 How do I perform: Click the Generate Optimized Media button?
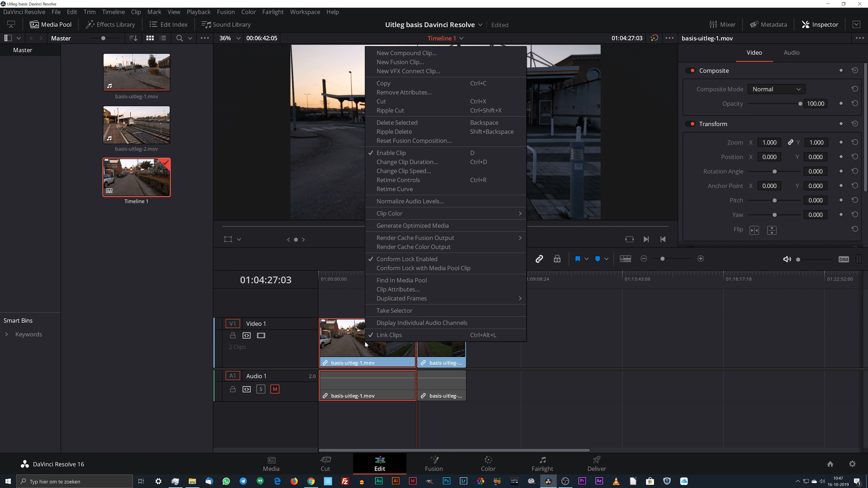click(x=413, y=225)
